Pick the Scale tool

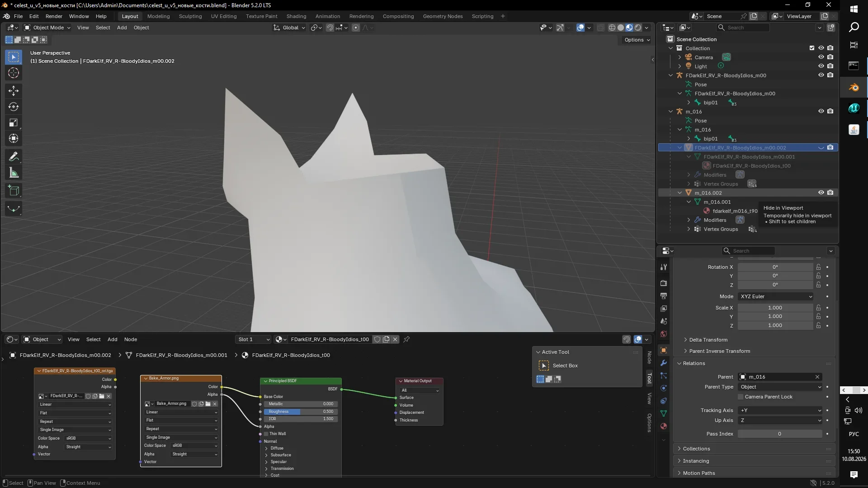click(14, 123)
